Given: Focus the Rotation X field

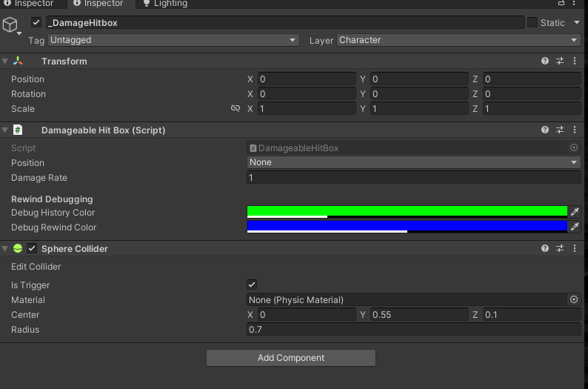Looking at the screenshot, I should pos(307,94).
